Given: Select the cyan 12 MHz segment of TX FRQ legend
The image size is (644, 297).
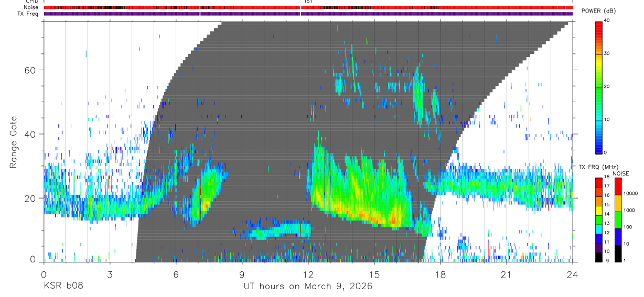Looking at the screenshot, I should 599,229.
